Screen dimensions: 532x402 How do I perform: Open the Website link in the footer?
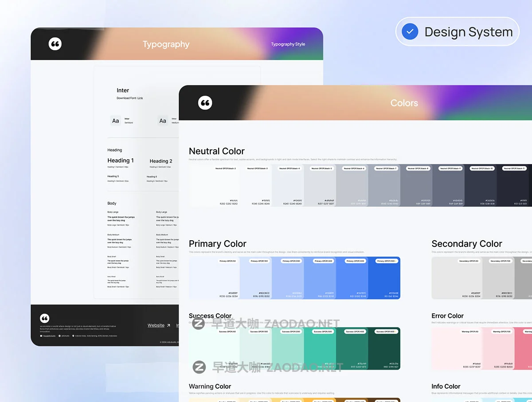[156, 325]
